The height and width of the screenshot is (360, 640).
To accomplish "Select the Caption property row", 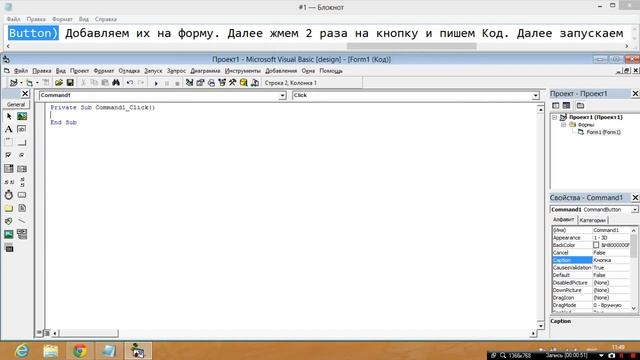I will 591,260.
